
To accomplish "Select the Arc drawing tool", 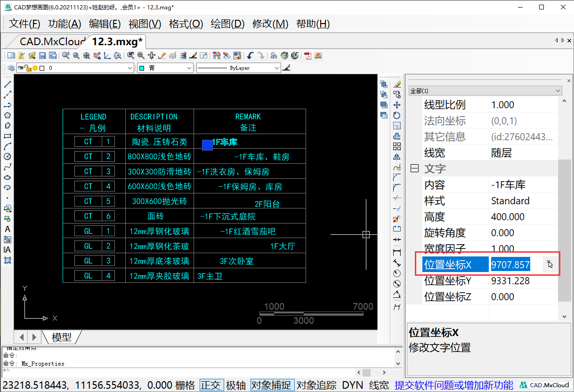I will [x=8, y=146].
